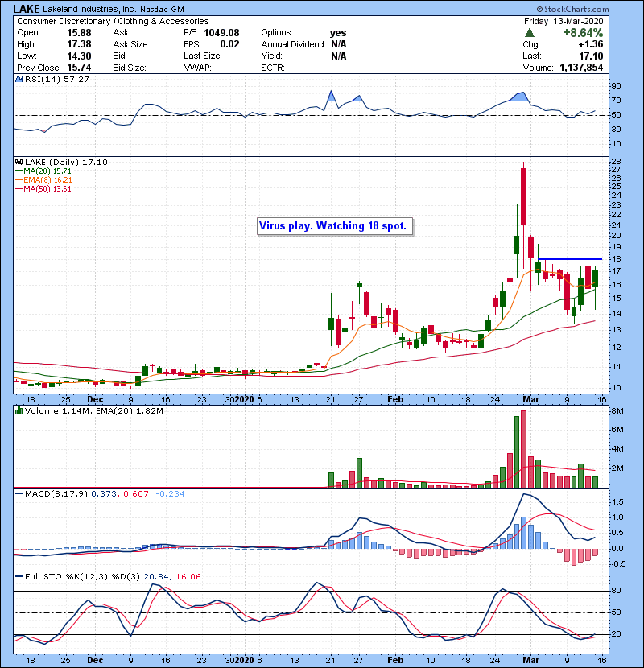The height and width of the screenshot is (668, 644).
Task: Click the Volume panel bar icon
Action: coord(19,410)
